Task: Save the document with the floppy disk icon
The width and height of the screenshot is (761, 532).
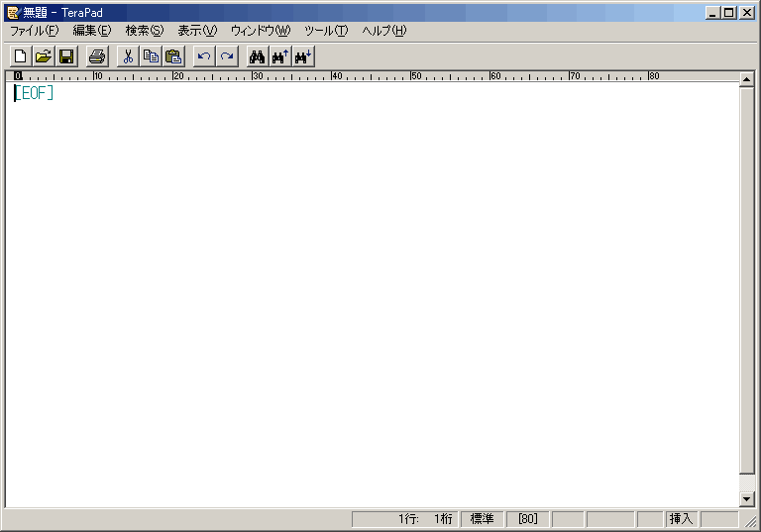Action: click(66, 56)
